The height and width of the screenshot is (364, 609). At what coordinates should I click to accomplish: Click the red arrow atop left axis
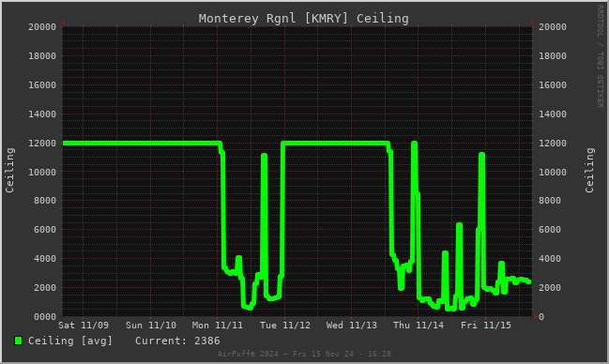63,23
